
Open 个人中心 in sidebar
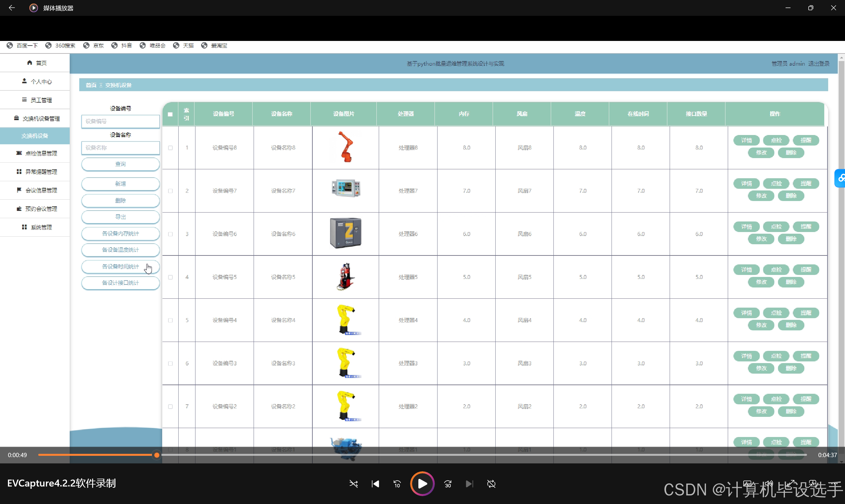click(x=37, y=82)
